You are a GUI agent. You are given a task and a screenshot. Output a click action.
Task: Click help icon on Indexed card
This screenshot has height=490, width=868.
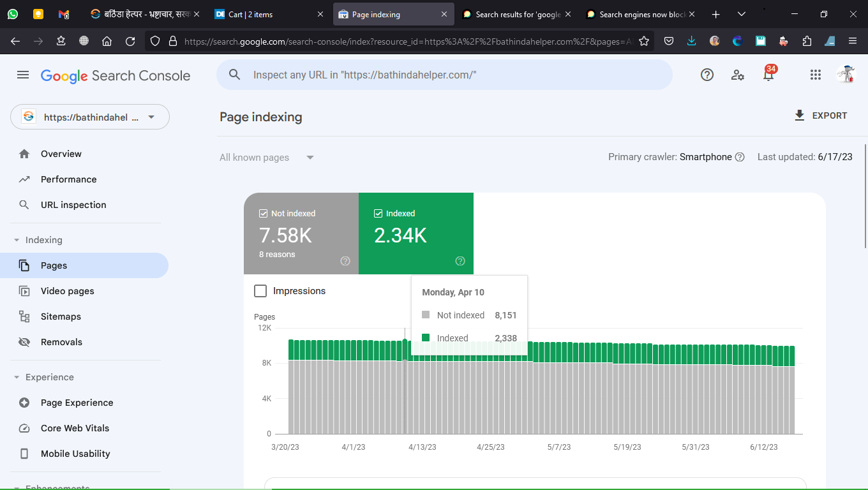point(460,261)
